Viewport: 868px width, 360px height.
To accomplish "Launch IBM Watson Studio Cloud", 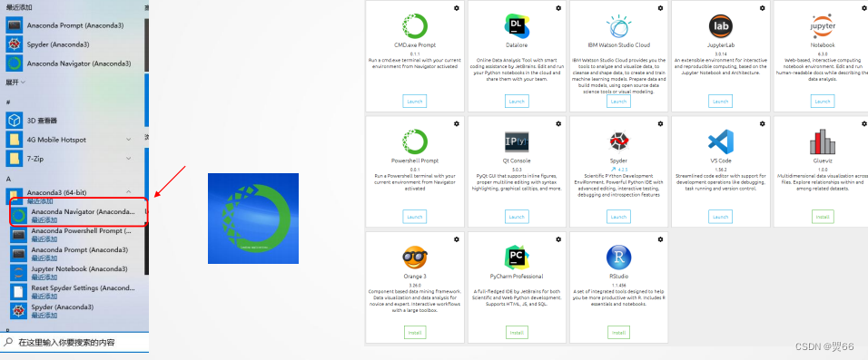I will (x=618, y=102).
